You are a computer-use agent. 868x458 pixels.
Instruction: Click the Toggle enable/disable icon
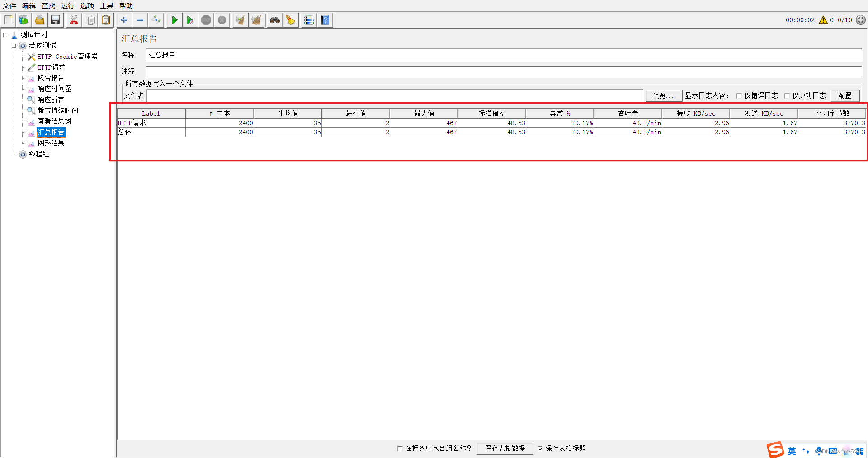pos(156,20)
